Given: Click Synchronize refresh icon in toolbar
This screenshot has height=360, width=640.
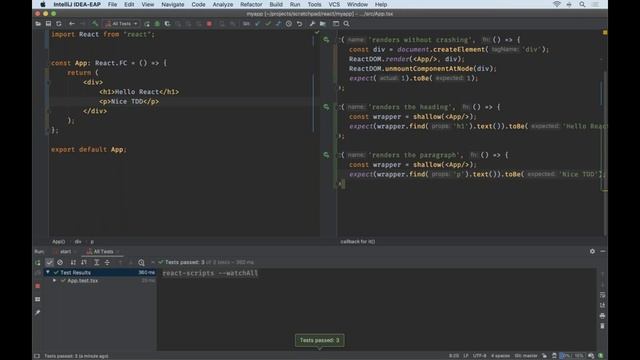Looking at the screenshot, I should 59,24.
